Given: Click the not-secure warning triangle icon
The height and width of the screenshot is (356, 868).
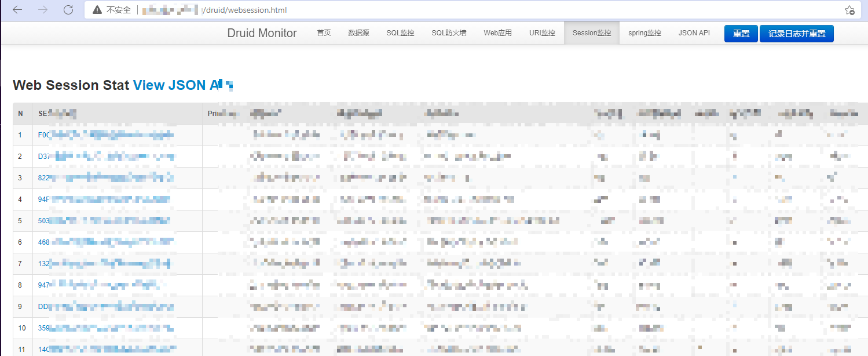Looking at the screenshot, I should tap(97, 10).
